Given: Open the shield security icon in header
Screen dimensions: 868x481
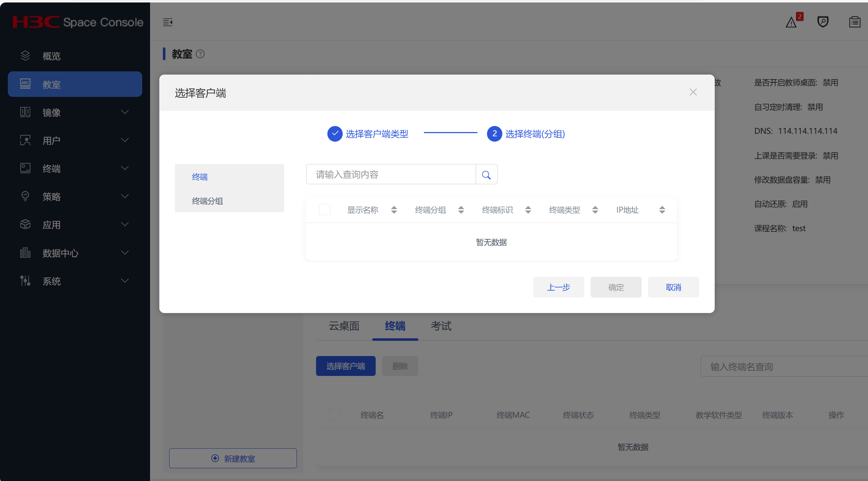Looking at the screenshot, I should click(823, 22).
